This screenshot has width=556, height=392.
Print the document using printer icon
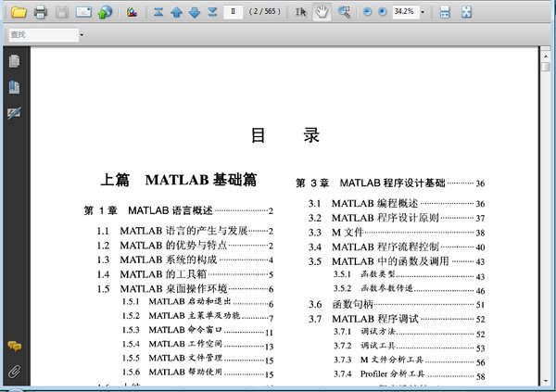(x=41, y=12)
